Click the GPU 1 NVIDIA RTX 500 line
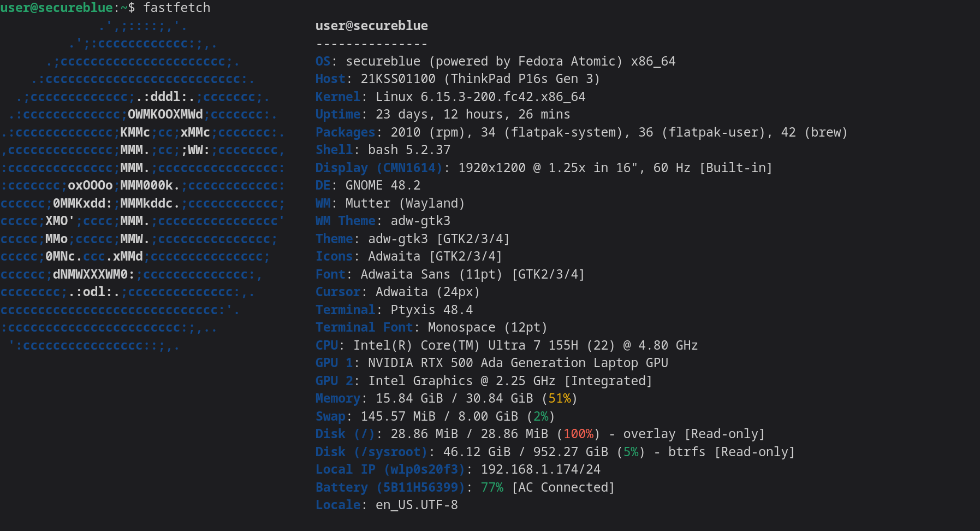Image resolution: width=980 pixels, height=531 pixels. [x=518, y=363]
